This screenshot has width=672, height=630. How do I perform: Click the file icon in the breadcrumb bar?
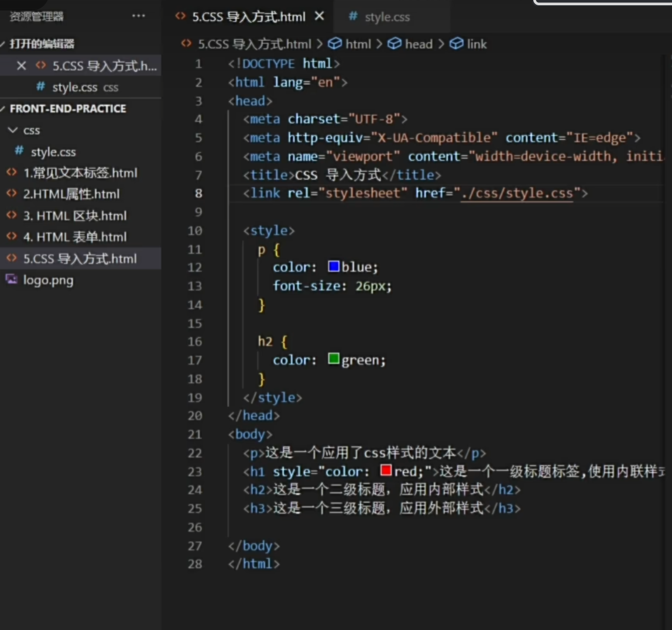186,43
